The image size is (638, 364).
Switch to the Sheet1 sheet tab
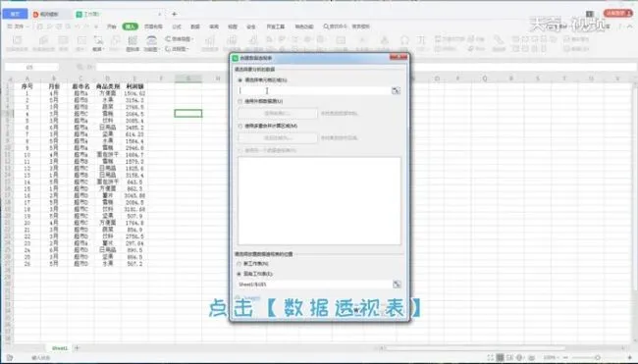pos(60,348)
